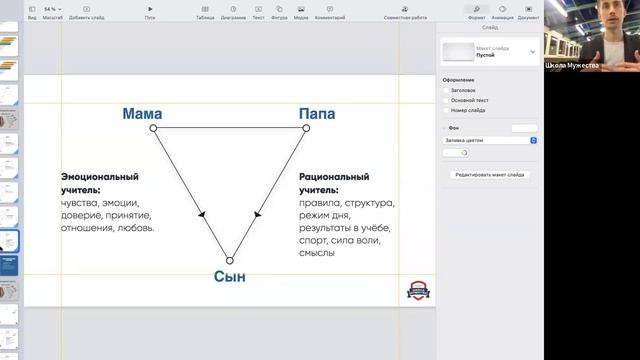Click the Макет слайда layout preview thumbnail
Screen dimensions: 640x360
coord(458,52)
